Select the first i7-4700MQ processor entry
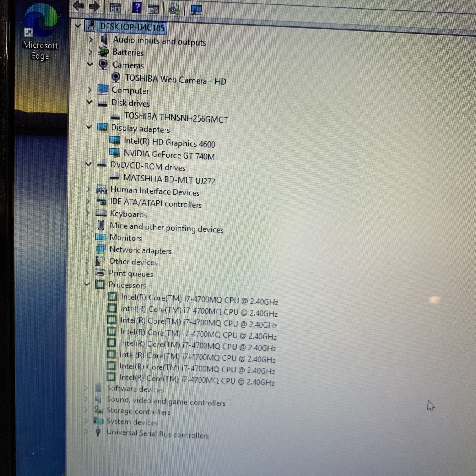 pos(199,299)
